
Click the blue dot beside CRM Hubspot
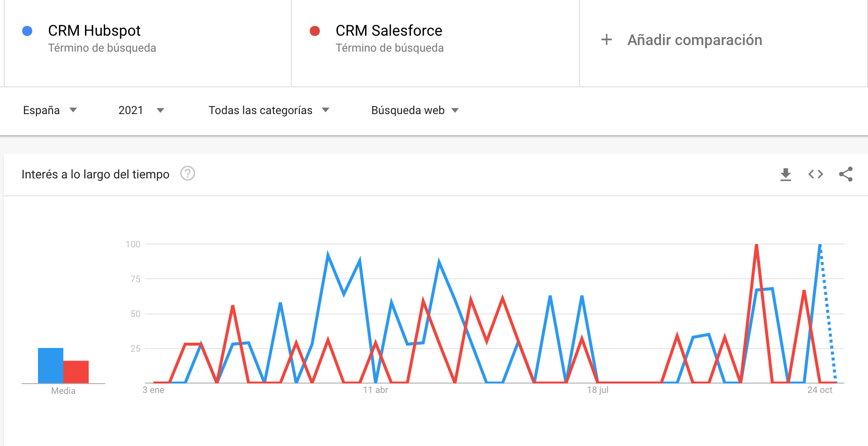(x=27, y=31)
